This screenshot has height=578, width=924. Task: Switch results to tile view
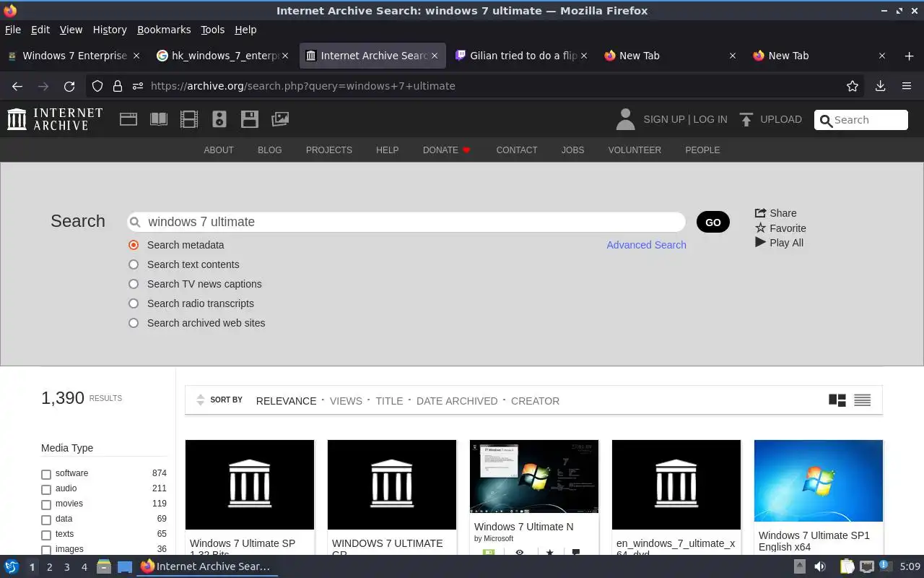(x=837, y=400)
